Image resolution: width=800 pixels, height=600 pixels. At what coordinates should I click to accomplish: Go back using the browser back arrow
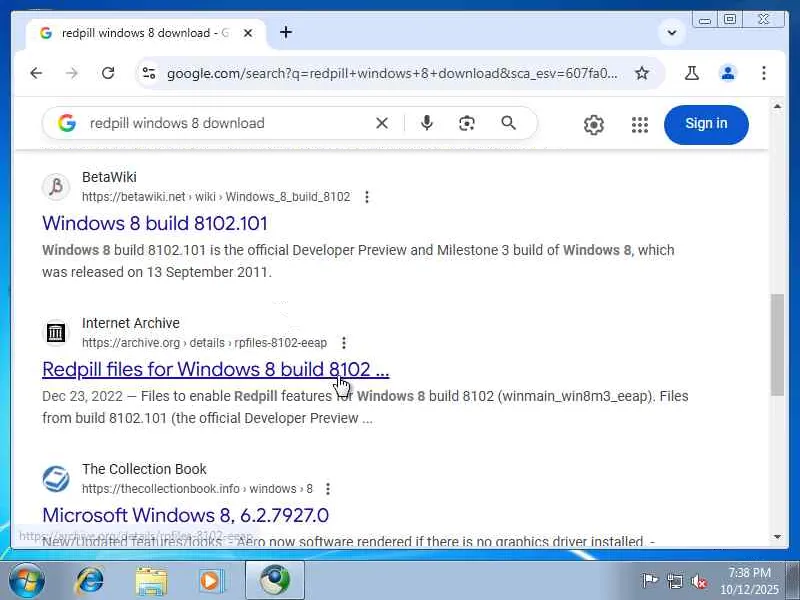point(36,73)
